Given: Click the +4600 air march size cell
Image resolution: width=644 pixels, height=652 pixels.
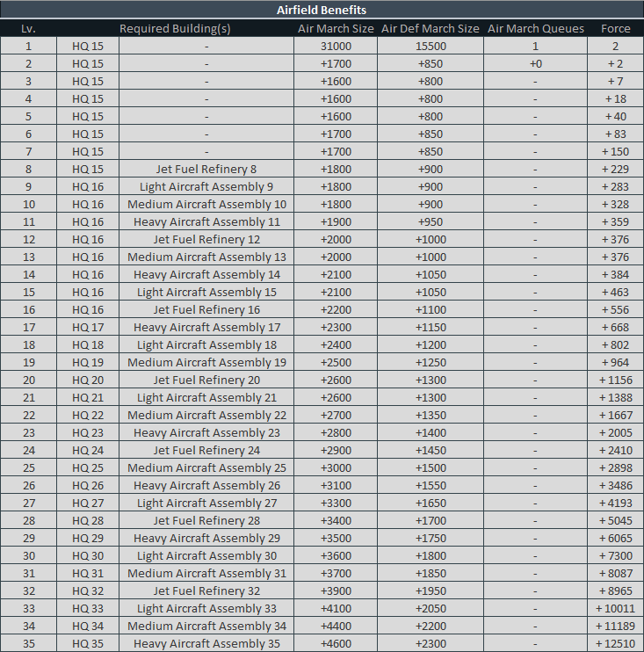Looking at the screenshot, I should pos(336,643).
